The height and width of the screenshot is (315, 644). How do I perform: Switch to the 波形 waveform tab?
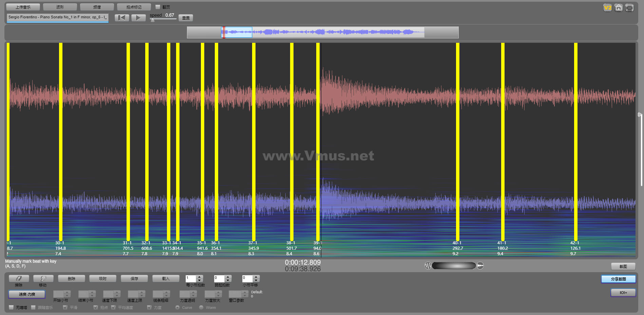[x=60, y=7]
